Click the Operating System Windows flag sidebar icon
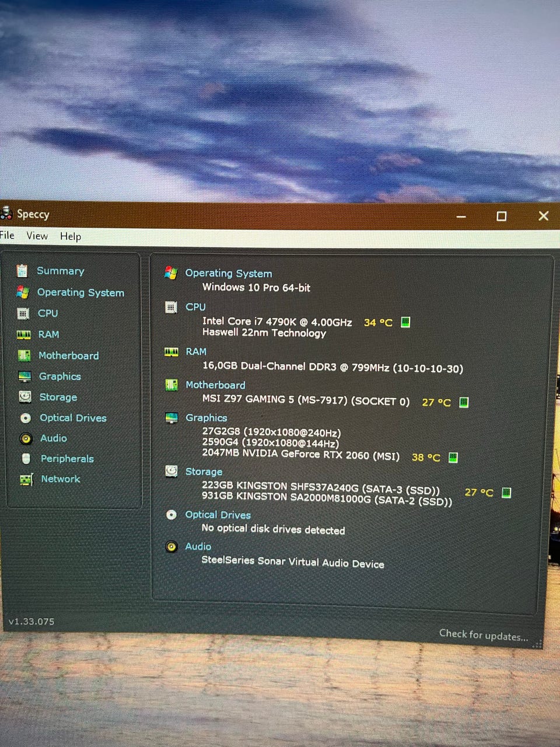 (23, 292)
